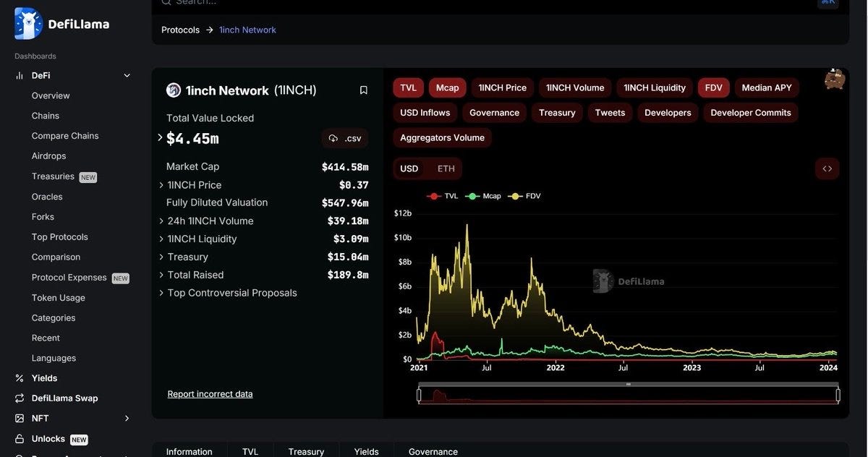The width and height of the screenshot is (868, 457).
Task: Click the Report incorrect data link
Action: [x=210, y=394]
